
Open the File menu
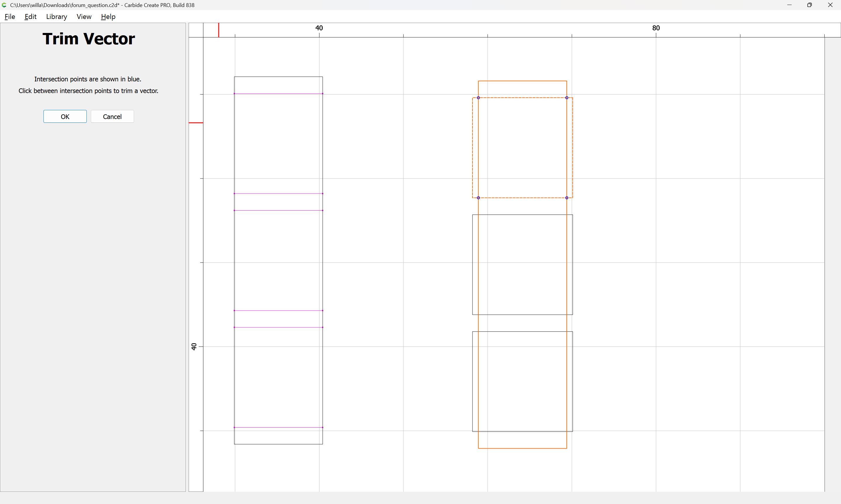[10, 17]
